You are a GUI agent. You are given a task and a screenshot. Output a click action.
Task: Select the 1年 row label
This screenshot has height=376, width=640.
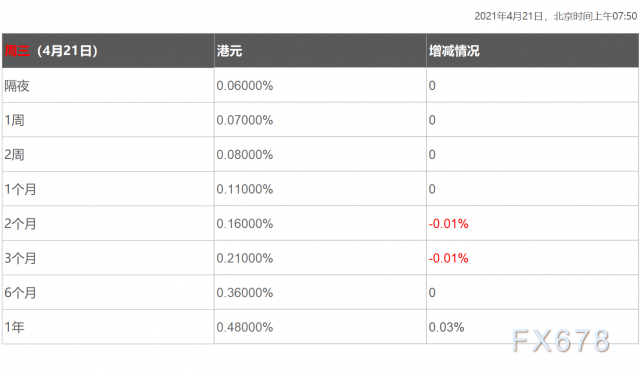click(14, 327)
